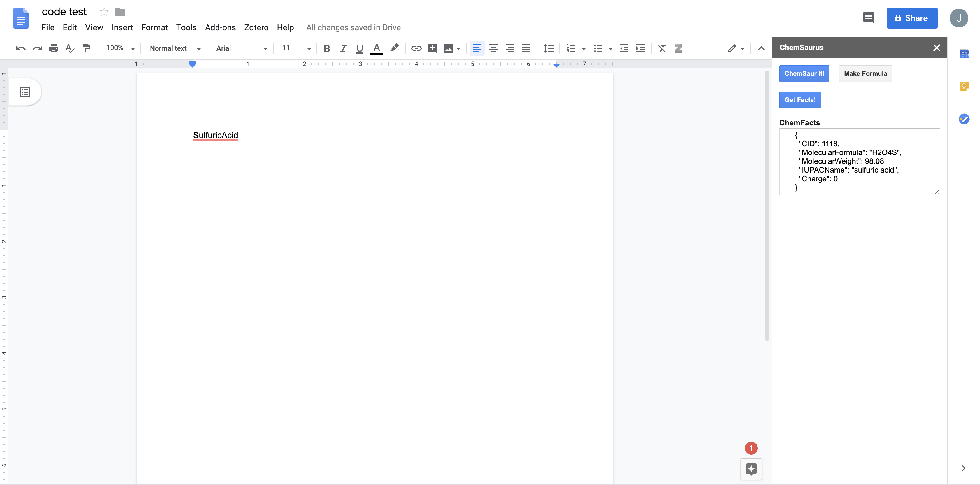Viewport: 980px width, 485px height.
Task: Click the insert link icon
Action: [x=416, y=48]
